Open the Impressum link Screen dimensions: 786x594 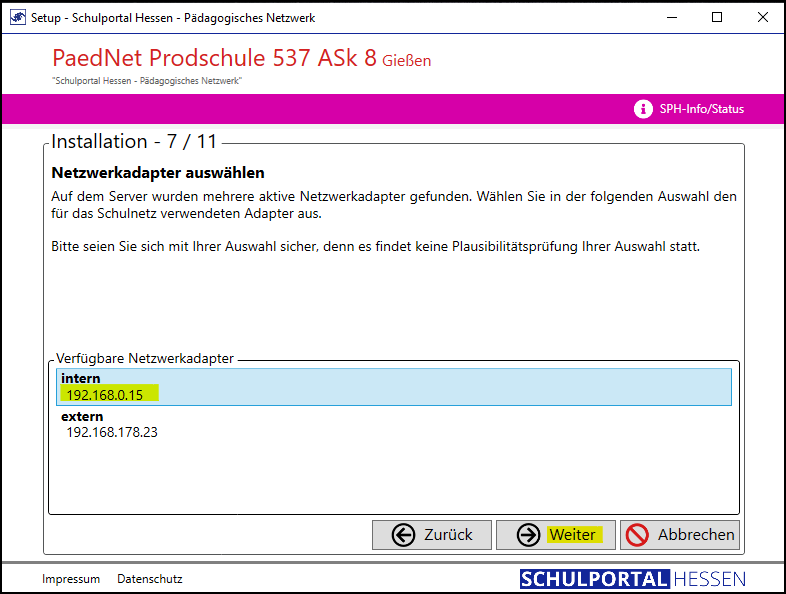pyautogui.click(x=71, y=579)
